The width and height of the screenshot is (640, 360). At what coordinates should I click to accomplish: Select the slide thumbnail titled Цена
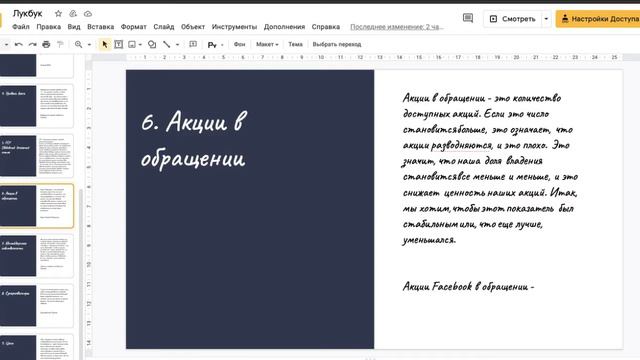click(37, 347)
